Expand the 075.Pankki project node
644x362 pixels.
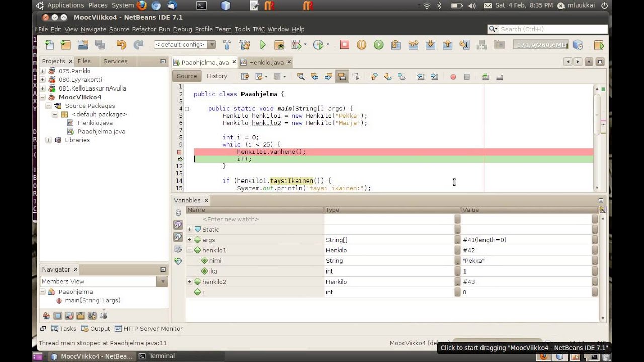coord(43,71)
